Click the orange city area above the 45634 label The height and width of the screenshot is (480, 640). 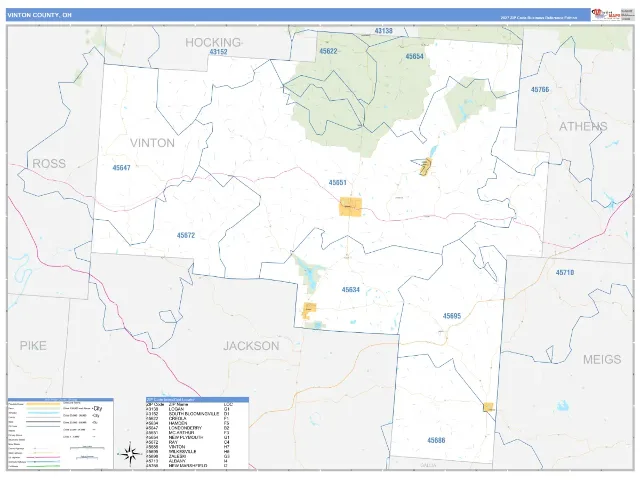(x=309, y=311)
